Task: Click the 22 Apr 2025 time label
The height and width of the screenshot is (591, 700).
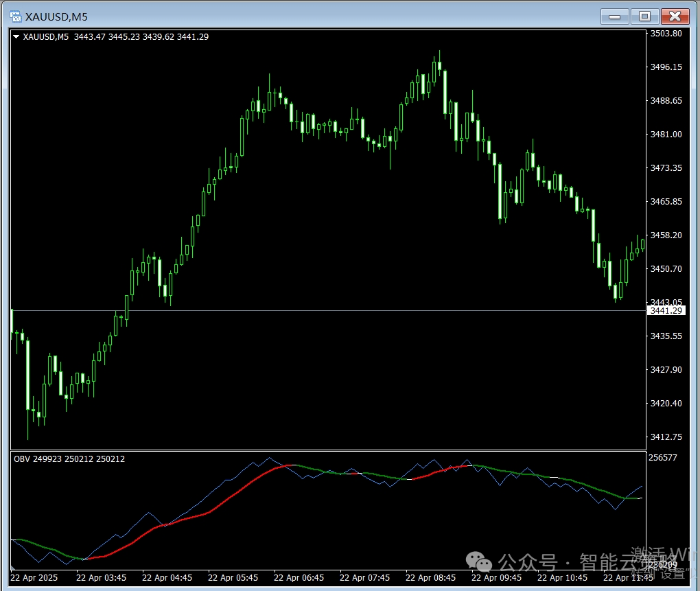Action: [x=34, y=577]
